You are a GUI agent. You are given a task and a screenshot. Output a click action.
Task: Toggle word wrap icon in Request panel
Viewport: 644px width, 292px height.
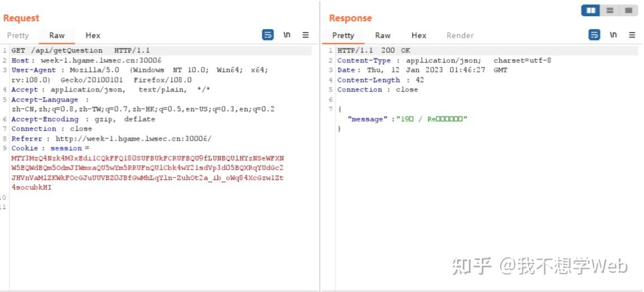268,35
